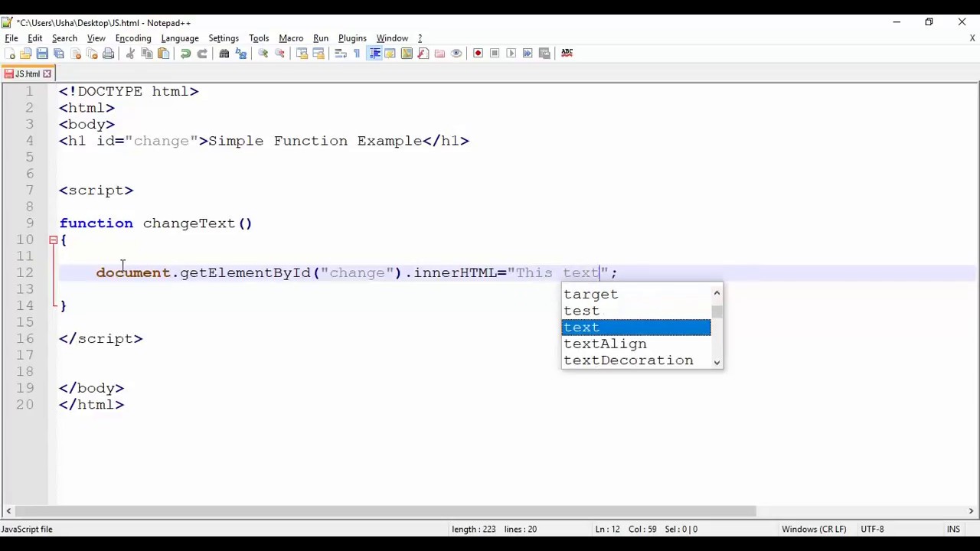Open the Window menu
980x551 pixels.
[x=392, y=37]
